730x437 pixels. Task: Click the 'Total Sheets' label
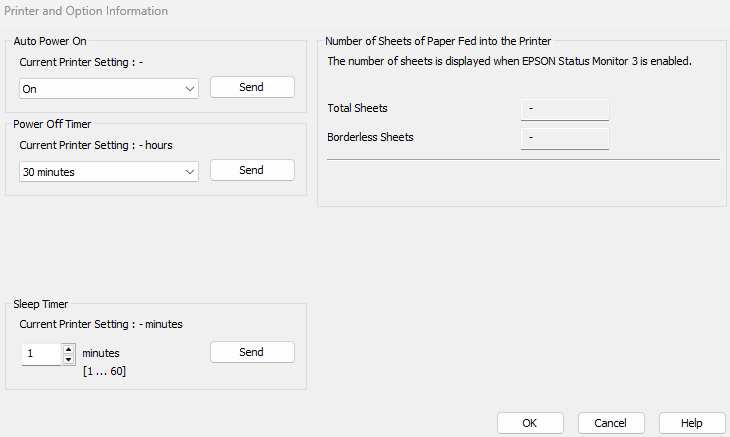[x=357, y=108]
